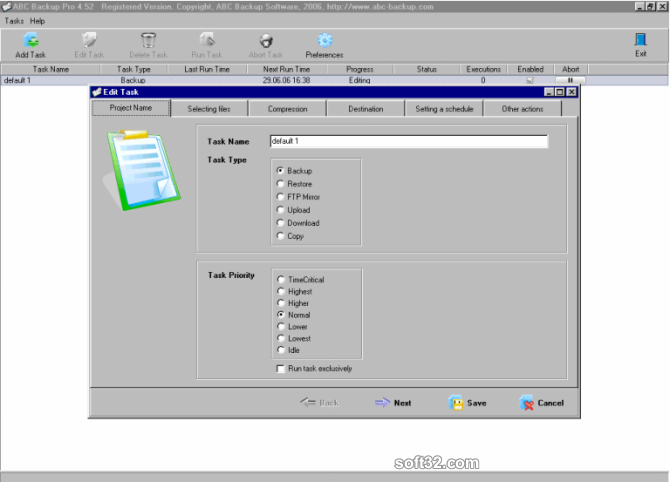Click the Task Name column header
The image size is (670, 482).
point(50,69)
